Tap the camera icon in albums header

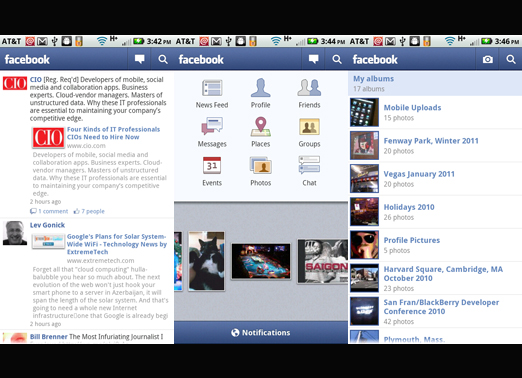[488, 59]
